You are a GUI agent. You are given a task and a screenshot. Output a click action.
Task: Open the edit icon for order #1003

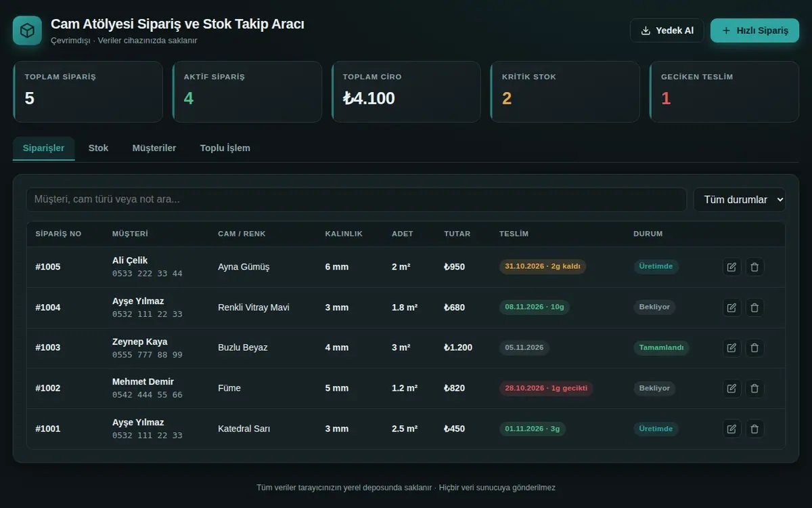(731, 348)
